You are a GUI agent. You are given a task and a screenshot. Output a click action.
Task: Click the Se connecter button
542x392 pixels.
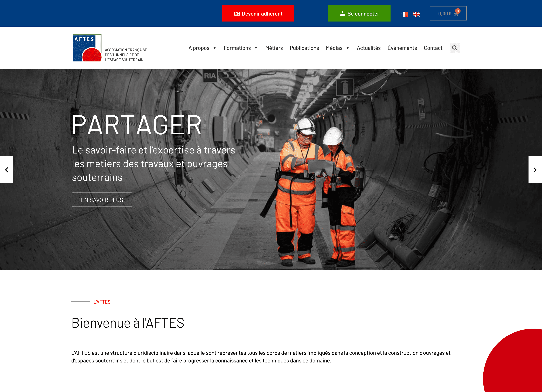click(x=359, y=13)
